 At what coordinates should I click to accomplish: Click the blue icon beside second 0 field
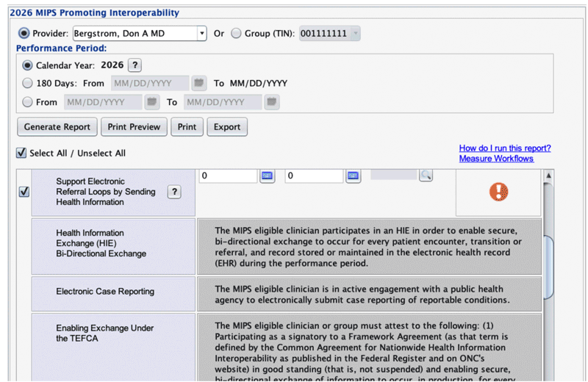click(x=353, y=176)
